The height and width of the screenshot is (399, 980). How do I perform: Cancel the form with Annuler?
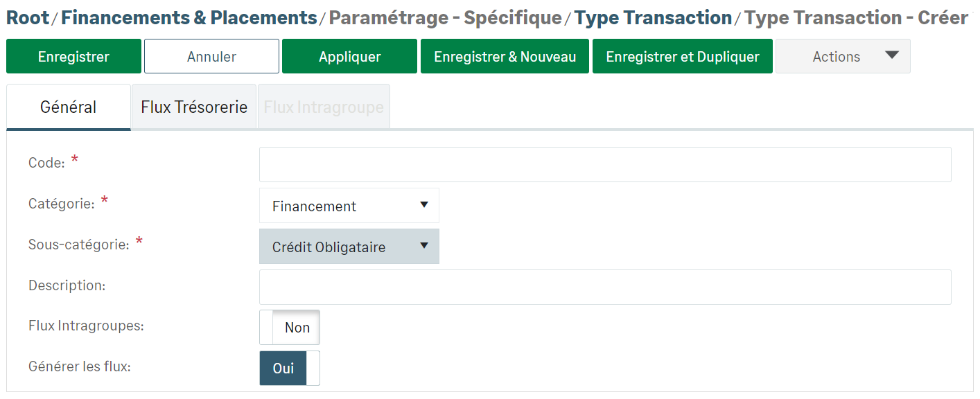click(x=211, y=57)
